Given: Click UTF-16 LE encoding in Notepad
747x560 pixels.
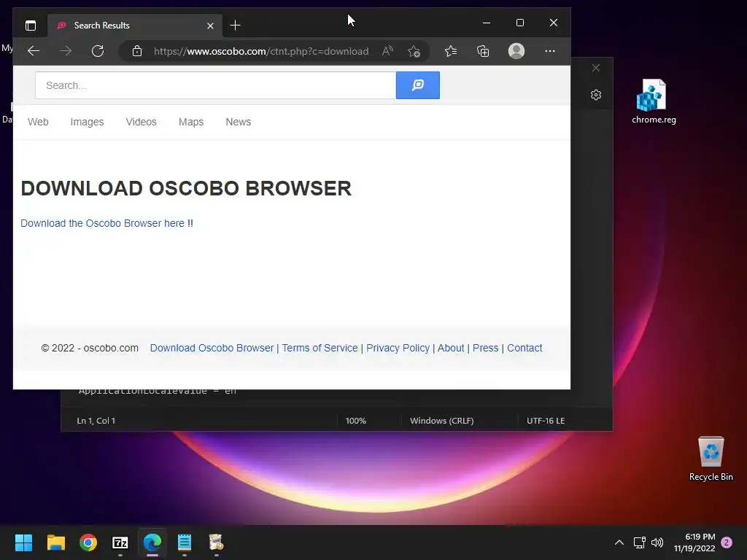Looking at the screenshot, I should 546,421.
